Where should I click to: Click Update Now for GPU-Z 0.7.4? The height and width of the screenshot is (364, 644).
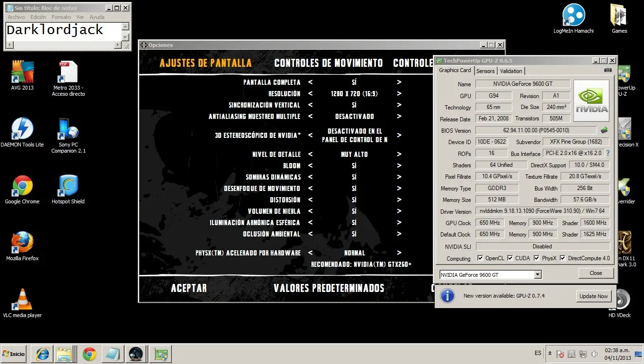pos(593,296)
